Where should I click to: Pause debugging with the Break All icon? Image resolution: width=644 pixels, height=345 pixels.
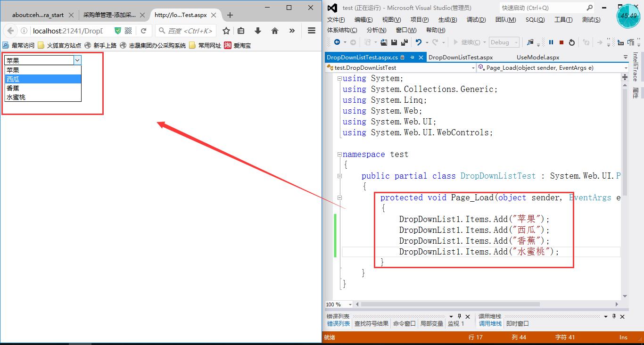pyautogui.click(x=551, y=42)
